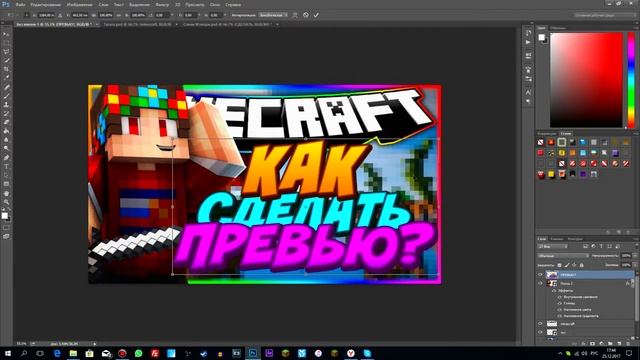The image size is (640, 360).
Task: Open the Windows Start menu
Action: point(8,353)
